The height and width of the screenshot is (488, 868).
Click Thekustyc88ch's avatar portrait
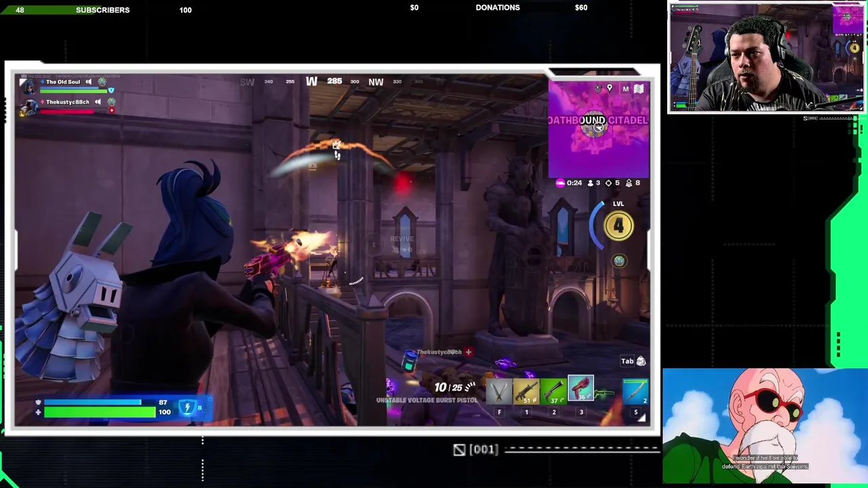[29, 106]
